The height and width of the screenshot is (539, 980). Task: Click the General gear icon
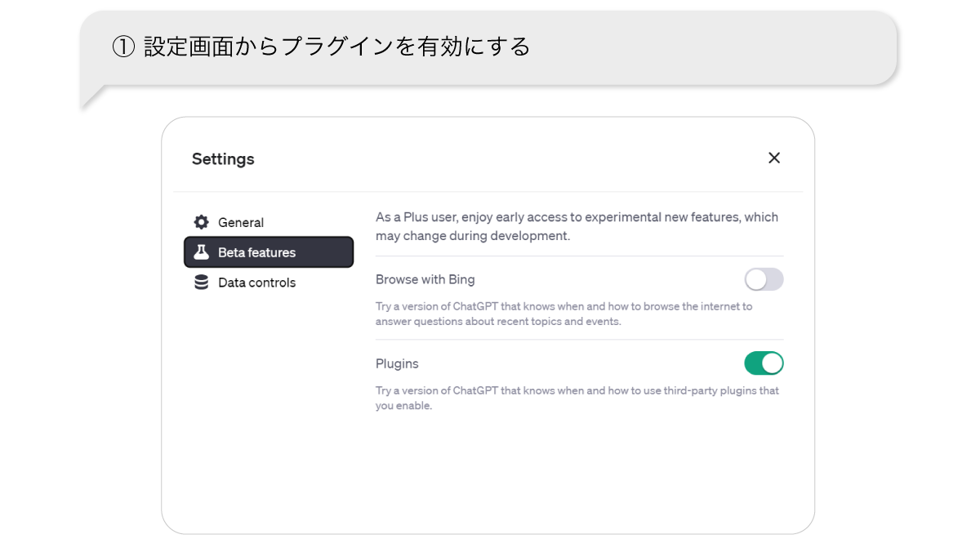(x=201, y=222)
